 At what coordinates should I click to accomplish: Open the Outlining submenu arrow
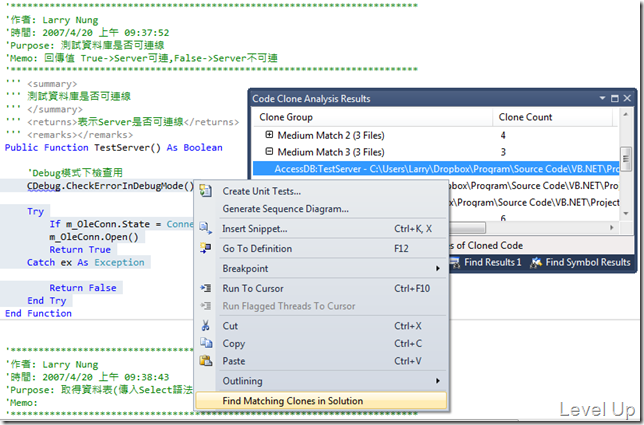(438, 381)
